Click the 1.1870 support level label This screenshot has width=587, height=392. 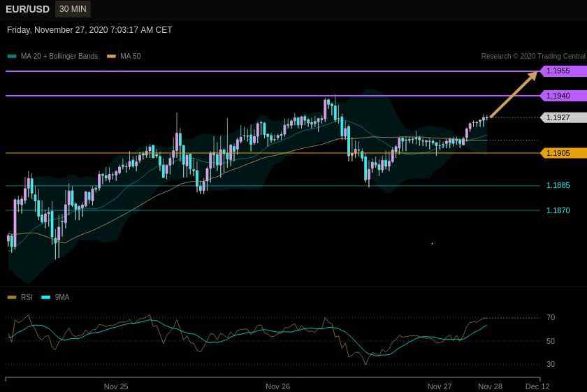(x=558, y=210)
